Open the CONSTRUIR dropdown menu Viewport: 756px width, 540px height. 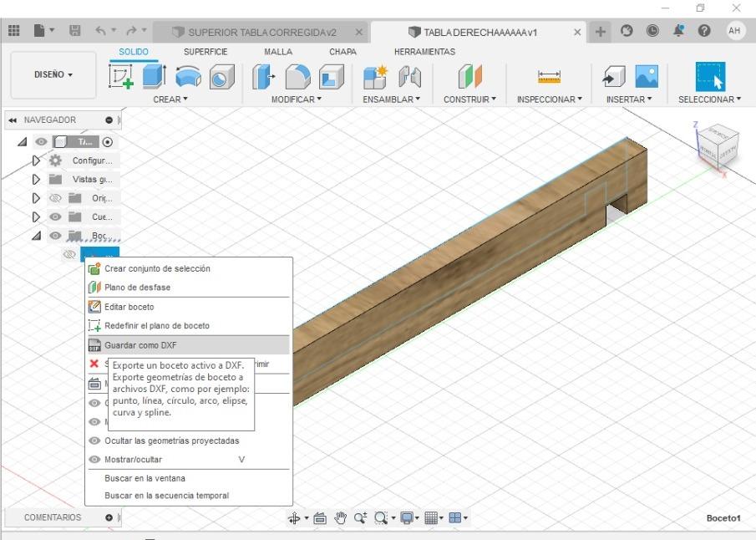(x=469, y=99)
